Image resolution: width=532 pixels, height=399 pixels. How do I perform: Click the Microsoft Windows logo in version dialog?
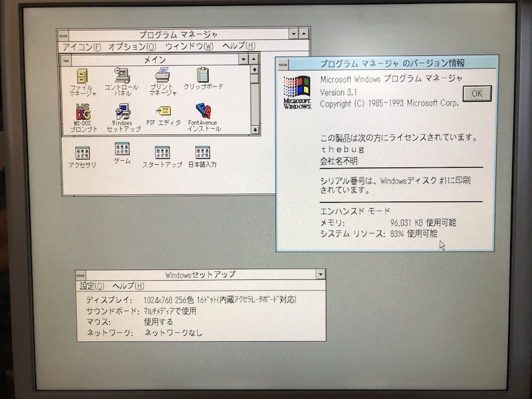pyautogui.click(x=297, y=92)
